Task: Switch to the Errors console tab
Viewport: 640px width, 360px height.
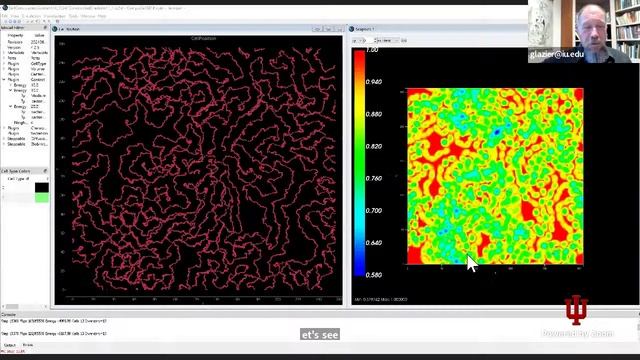Action: pos(28,345)
